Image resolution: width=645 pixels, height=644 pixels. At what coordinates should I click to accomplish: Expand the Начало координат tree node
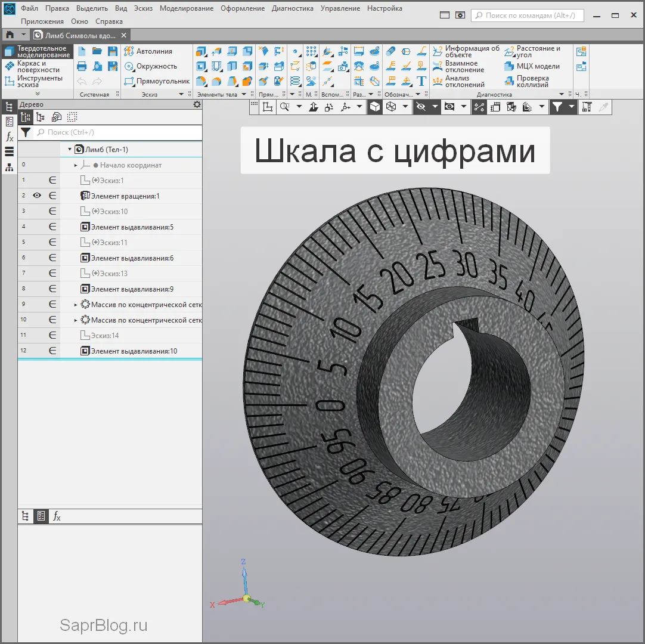[x=76, y=165]
